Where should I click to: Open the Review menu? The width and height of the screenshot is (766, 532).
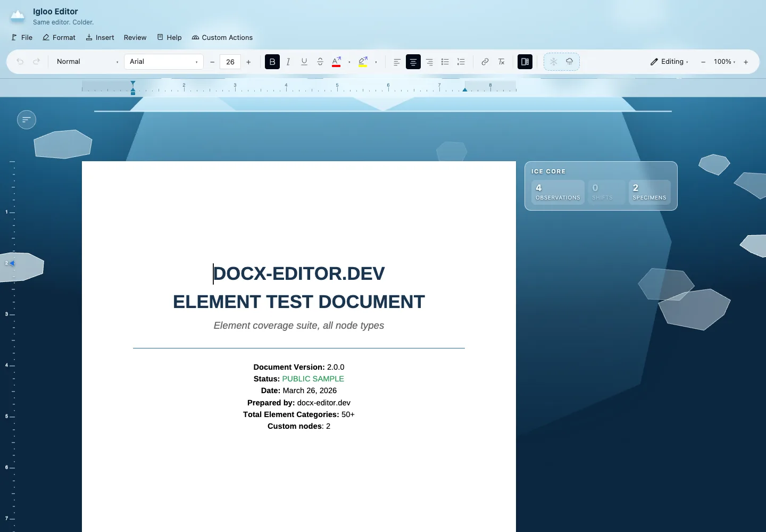[135, 37]
